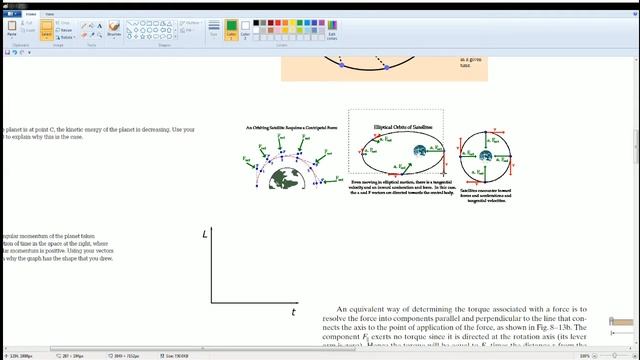
Task: Select the Rectangle shape
Action: [x=149, y=23]
